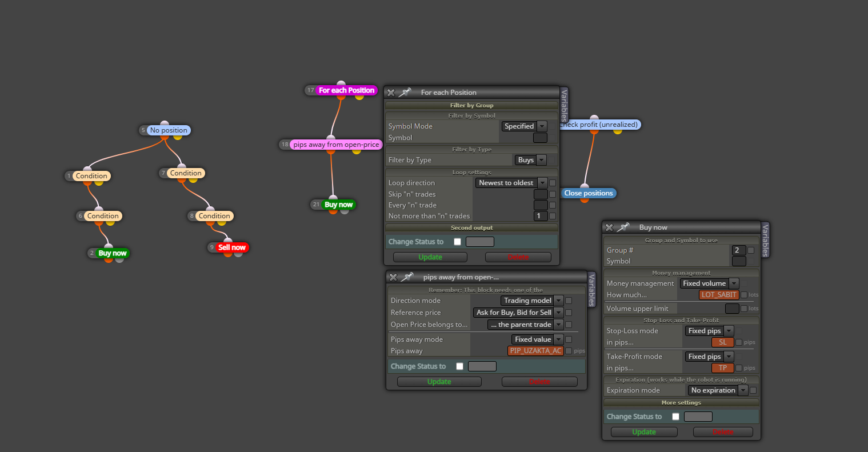Enable Change Status in For each Position panel
The image size is (868, 452).
click(x=457, y=242)
